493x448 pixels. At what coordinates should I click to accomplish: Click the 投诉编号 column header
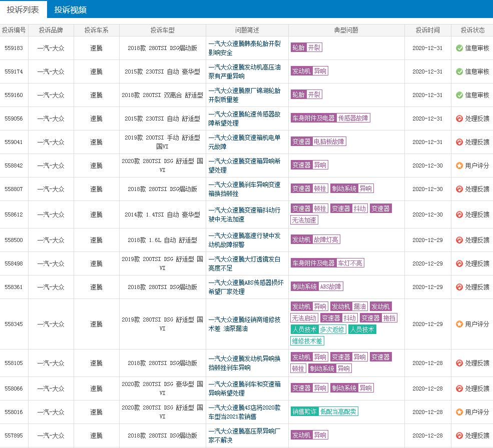pyautogui.click(x=14, y=30)
